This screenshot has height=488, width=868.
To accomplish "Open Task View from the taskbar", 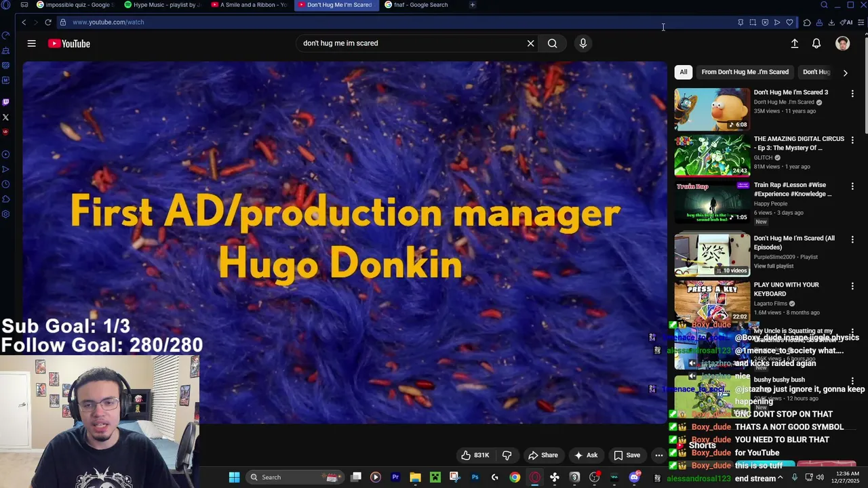I will point(356,477).
